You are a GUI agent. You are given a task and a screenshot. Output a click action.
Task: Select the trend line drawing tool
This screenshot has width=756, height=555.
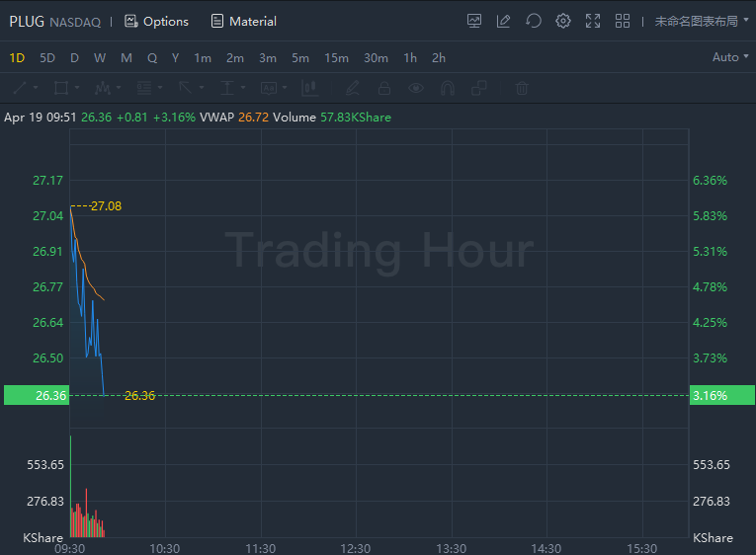click(20, 88)
